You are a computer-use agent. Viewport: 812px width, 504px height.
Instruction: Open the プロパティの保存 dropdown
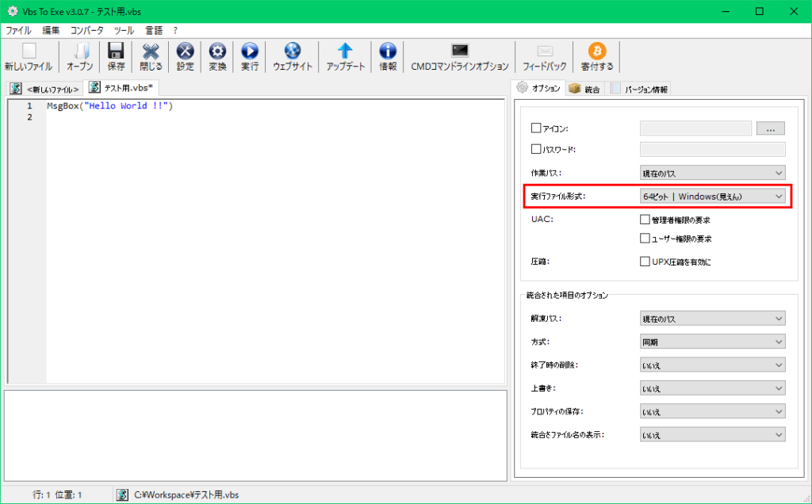click(x=713, y=411)
